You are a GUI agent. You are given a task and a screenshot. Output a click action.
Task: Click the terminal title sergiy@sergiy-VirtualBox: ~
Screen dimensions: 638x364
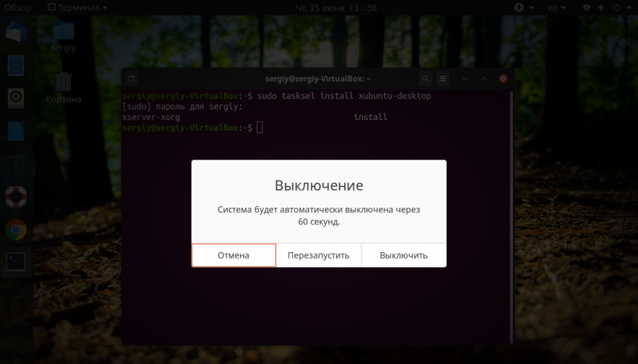[x=318, y=78]
